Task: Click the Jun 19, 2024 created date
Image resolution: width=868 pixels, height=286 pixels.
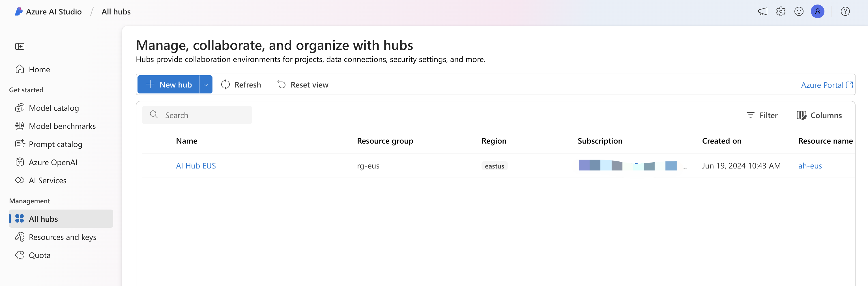Action: 741,166
